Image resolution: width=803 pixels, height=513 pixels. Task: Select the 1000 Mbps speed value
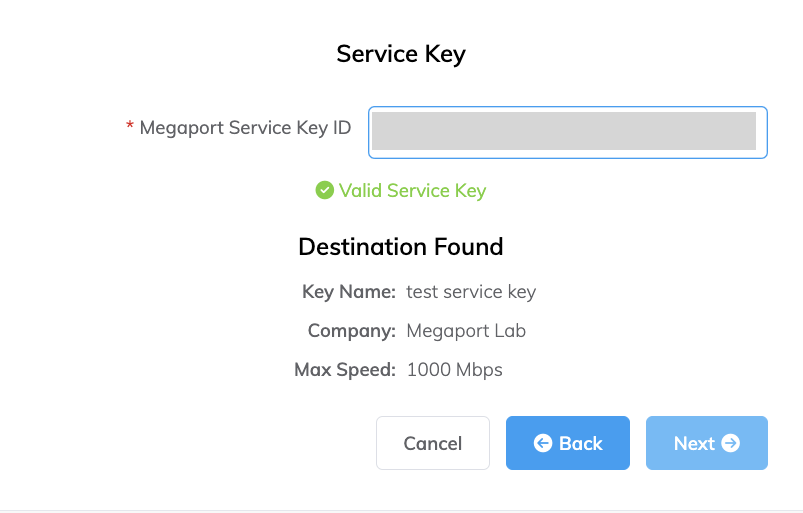click(x=455, y=370)
